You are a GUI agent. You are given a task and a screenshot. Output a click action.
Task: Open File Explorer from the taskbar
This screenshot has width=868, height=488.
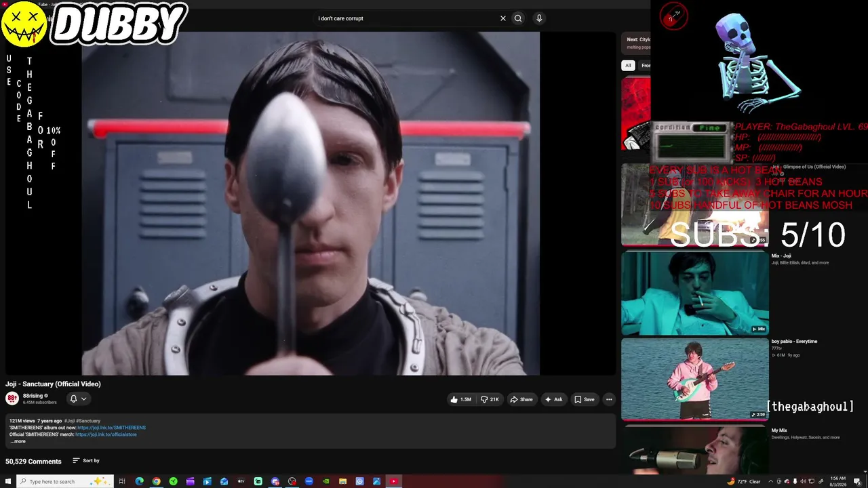[342, 481]
